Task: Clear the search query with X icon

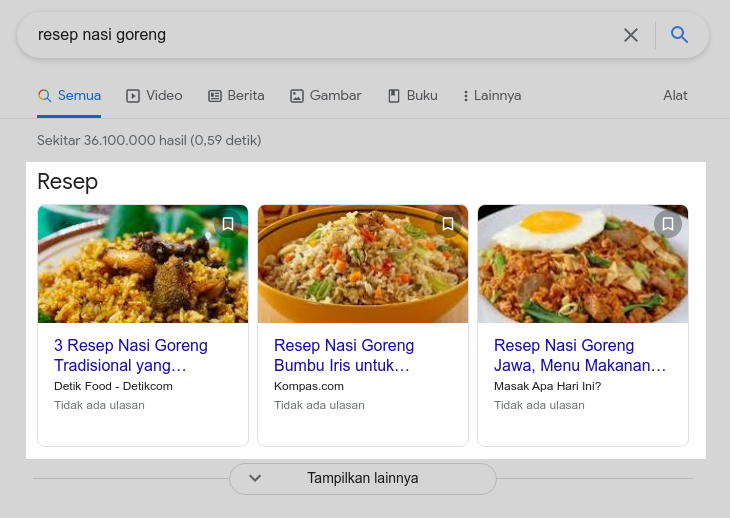Action: [x=631, y=35]
